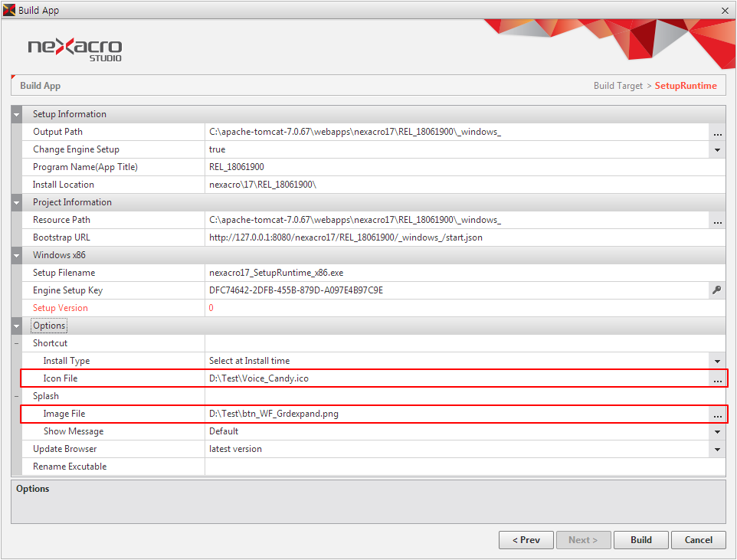The image size is (737, 560).
Task: Collapse the Splash group
Action: (x=17, y=397)
